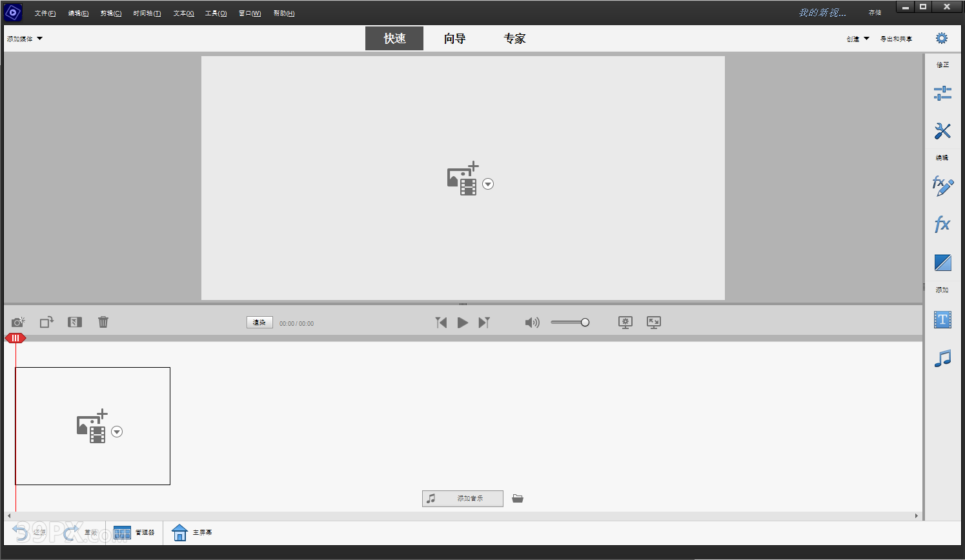The width and height of the screenshot is (965, 560).
Task: Open the Music note panel
Action: click(942, 358)
